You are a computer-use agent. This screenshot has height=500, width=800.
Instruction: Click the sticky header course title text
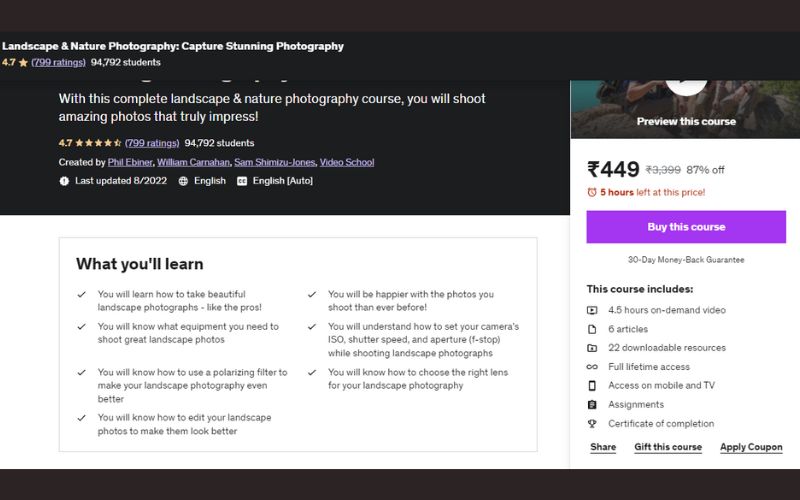[173, 46]
